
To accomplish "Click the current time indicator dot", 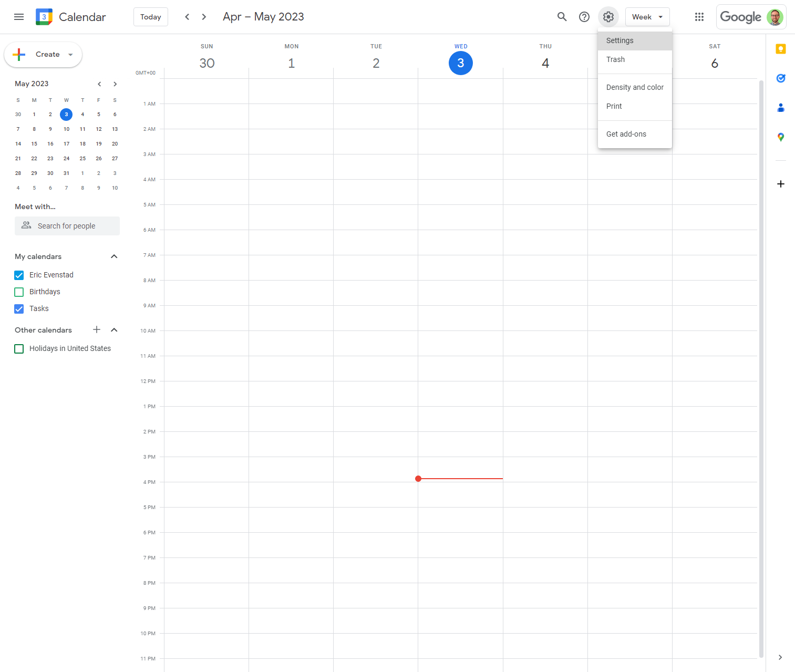I will (418, 479).
